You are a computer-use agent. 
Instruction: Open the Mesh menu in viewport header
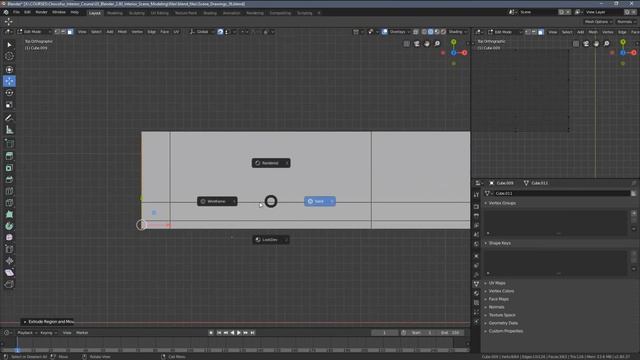(x=122, y=32)
